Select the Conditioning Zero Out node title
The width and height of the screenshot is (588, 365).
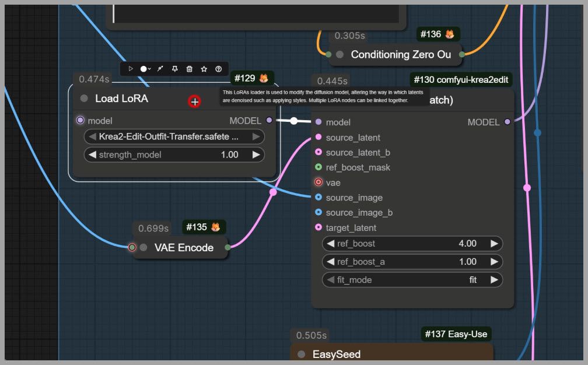coord(401,55)
